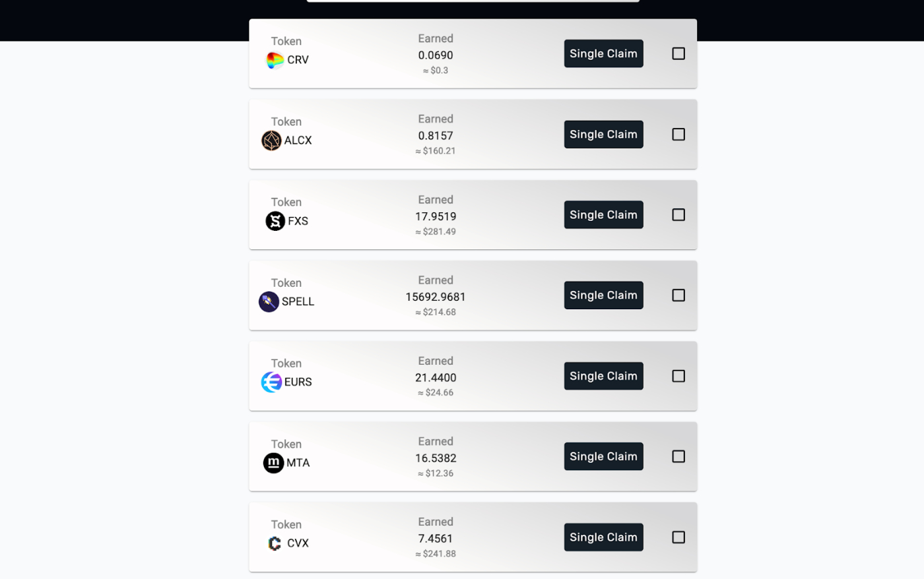Viewport: 924px width, 579px height.
Task: Select the SPELL rewards checkbox
Action: pyautogui.click(x=678, y=295)
